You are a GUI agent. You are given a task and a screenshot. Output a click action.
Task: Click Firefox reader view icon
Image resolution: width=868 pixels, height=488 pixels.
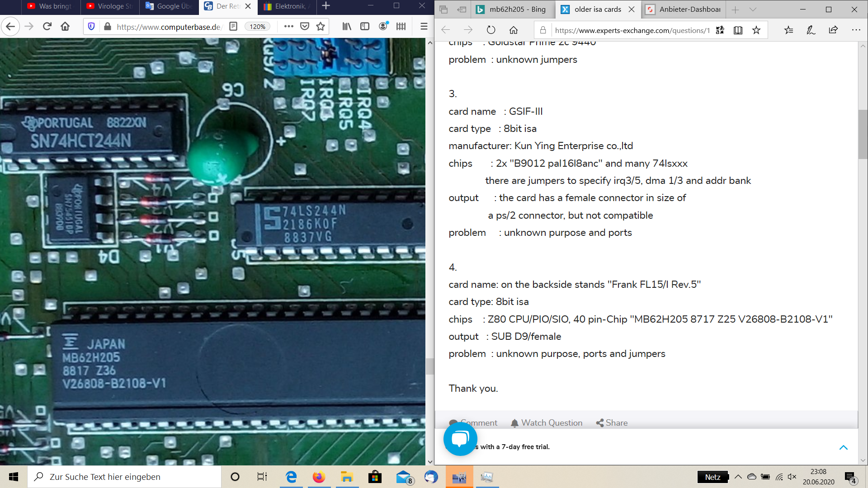(x=233, y=27)
